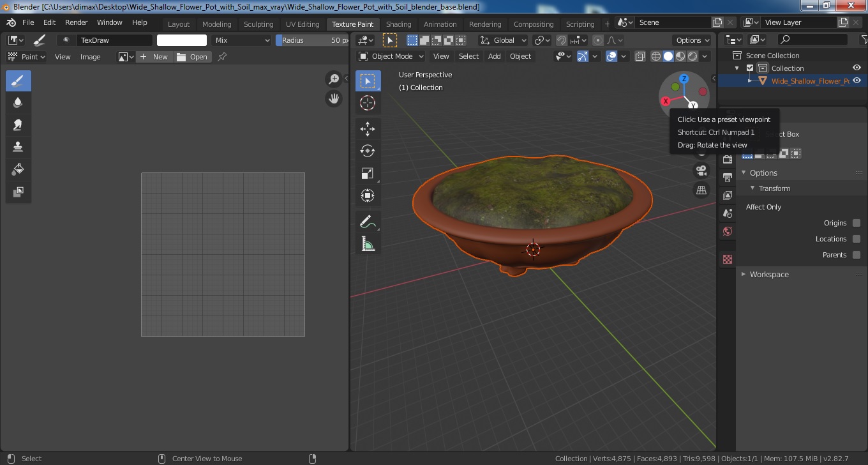
Task: Open the Mix blend mode dropdown
Action: pyautogui.click(x=242, y=40)
